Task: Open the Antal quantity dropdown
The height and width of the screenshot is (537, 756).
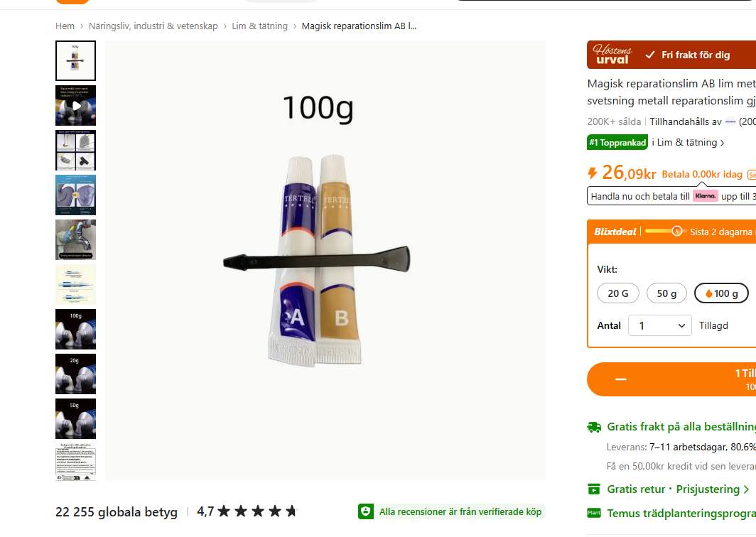Action: pyautogui.click(x=659, y=326)
